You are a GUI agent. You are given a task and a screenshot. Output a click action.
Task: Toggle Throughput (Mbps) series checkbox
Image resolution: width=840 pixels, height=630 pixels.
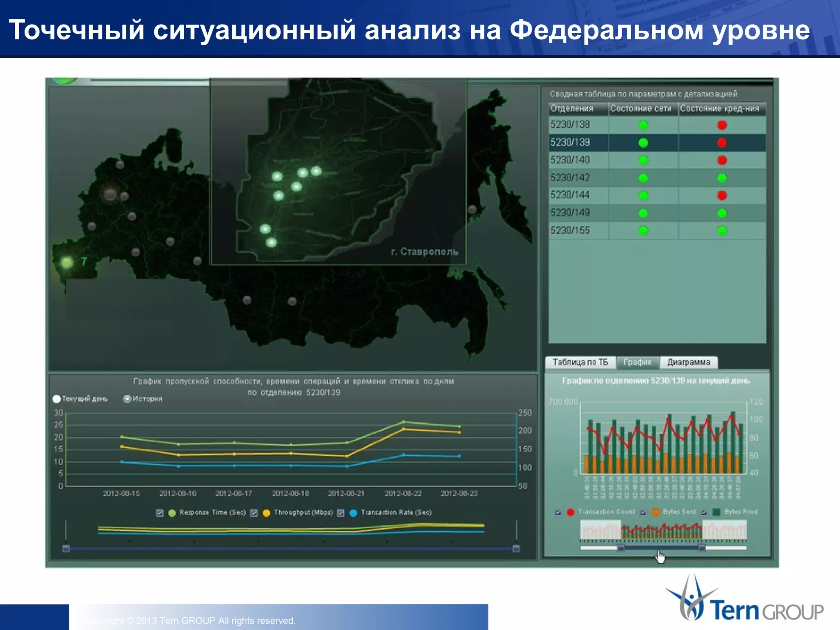click(x=254, y=513)
